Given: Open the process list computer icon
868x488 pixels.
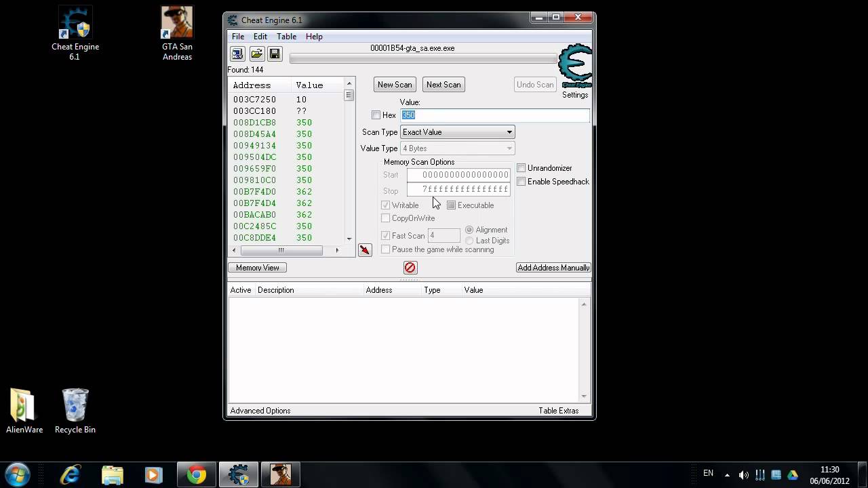Looking at the screenshot, I should tap(237, 54).
